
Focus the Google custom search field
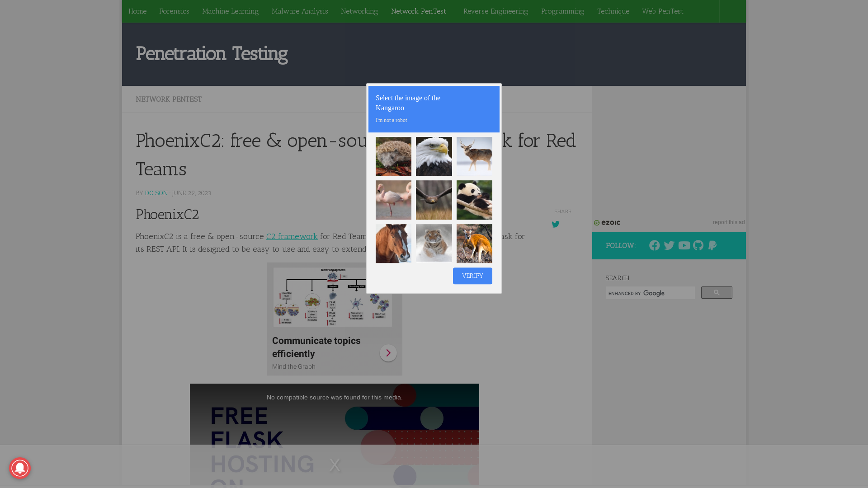(650, 293)
